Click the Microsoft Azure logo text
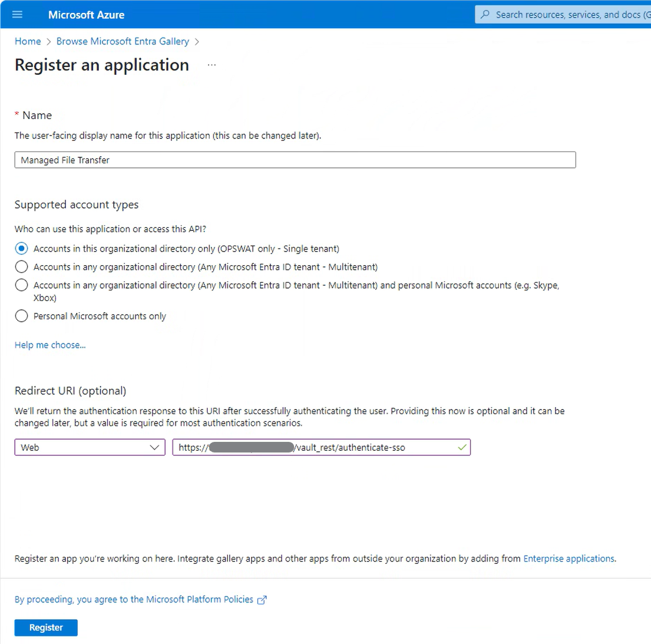The image size is (651, 644). point(87,15)
